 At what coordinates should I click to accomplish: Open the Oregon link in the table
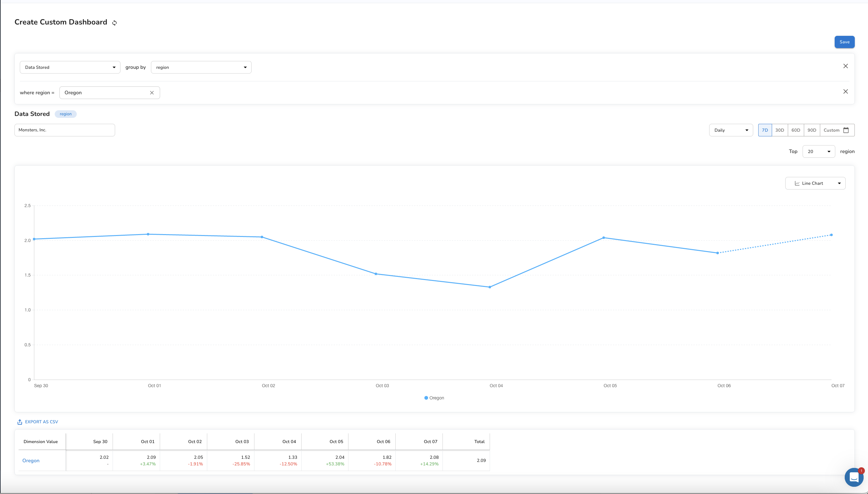coord(31,460)
